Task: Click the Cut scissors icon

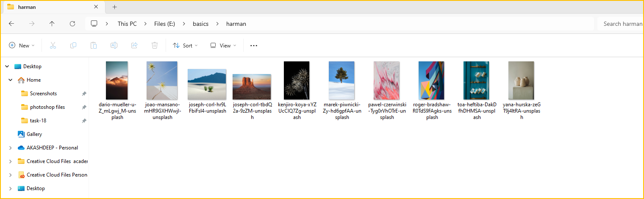Action: pos(53,45)
